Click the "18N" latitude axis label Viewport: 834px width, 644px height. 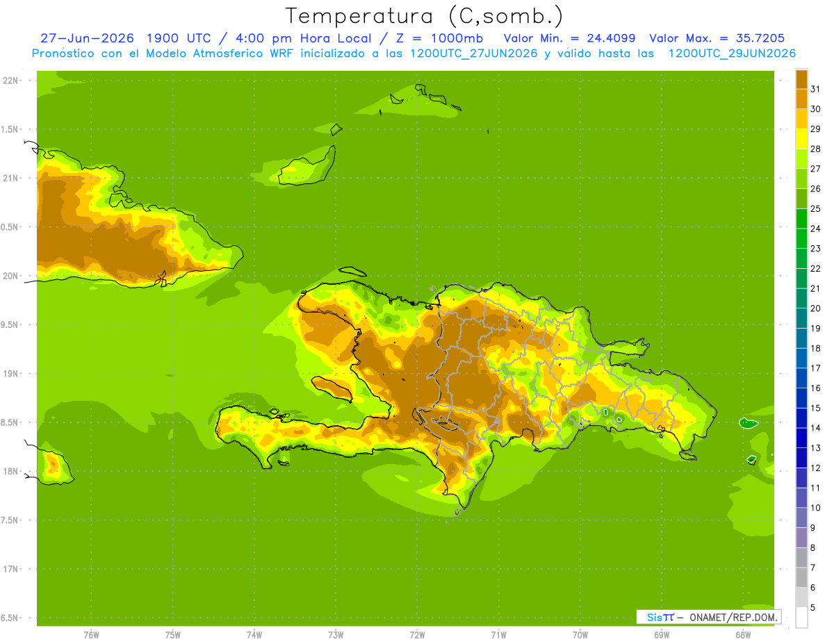point(10,471)
